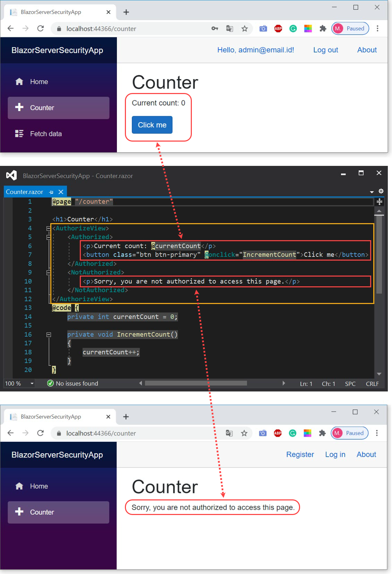The width and height of the screenshot is (392, 574).
Task: Bookmark page with star in top browser
Action: tap(245, 28)
